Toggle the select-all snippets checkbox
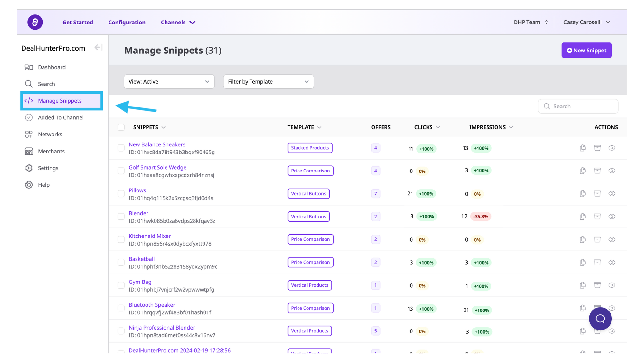The width and height of the screenshot is (644, 362). click(x=121, y=127)
